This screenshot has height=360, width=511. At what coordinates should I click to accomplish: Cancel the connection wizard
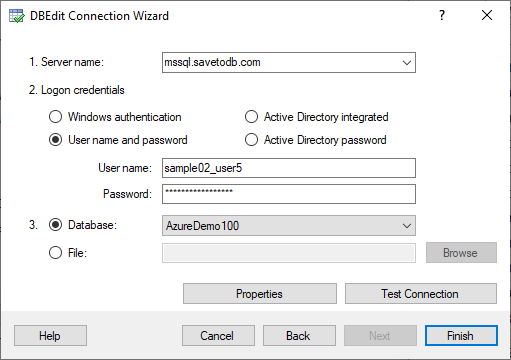coord(218,336)
